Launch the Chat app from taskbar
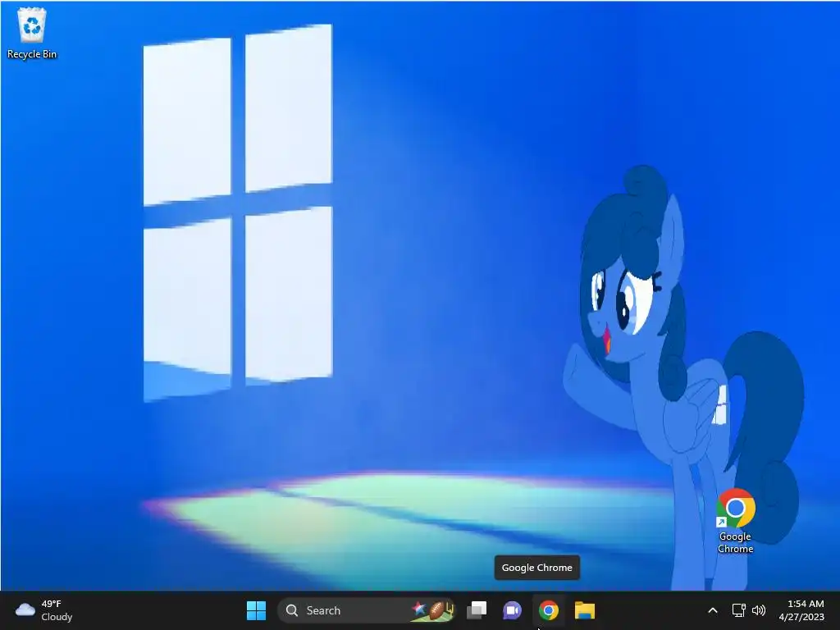This screenshot has width=840, height=630. click(512, 610)
